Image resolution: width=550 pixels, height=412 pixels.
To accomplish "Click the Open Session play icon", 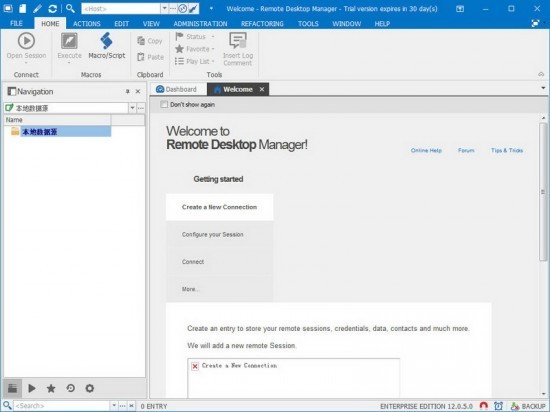I will point(26,41).
